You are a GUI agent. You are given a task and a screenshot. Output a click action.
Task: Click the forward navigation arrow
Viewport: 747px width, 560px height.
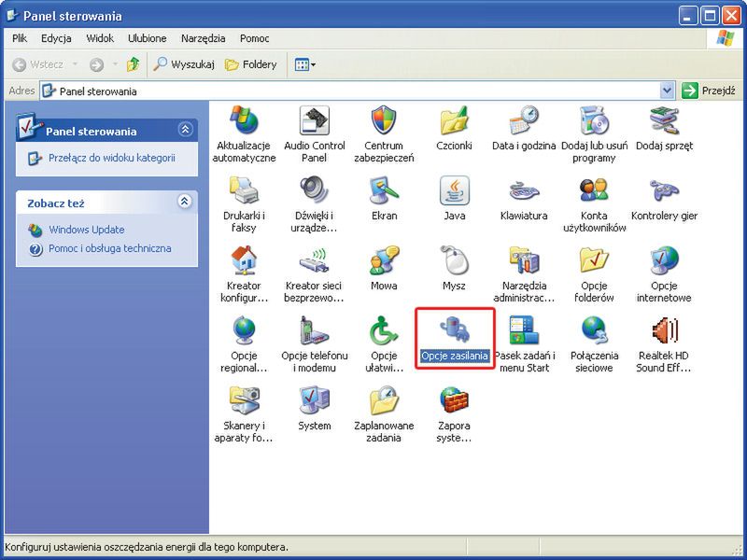(97, 64)
